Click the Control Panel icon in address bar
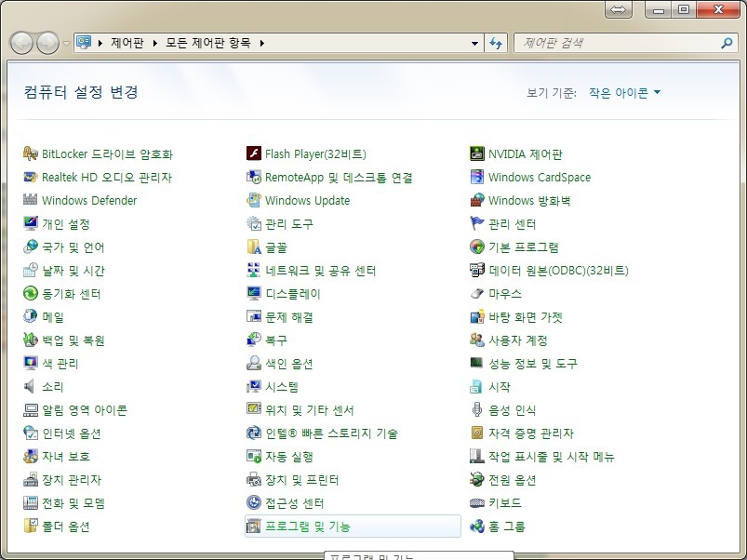Viewport: 747px width, 560px height. coord(85,43)
